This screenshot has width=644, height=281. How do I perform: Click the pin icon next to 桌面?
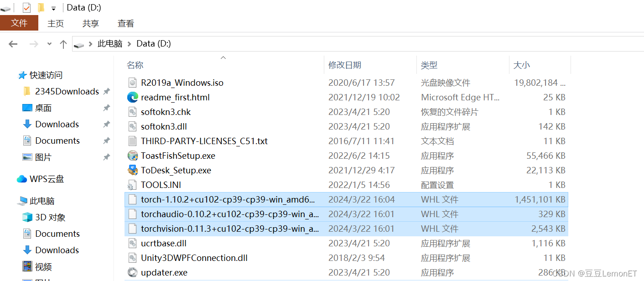tap(106, 108)
